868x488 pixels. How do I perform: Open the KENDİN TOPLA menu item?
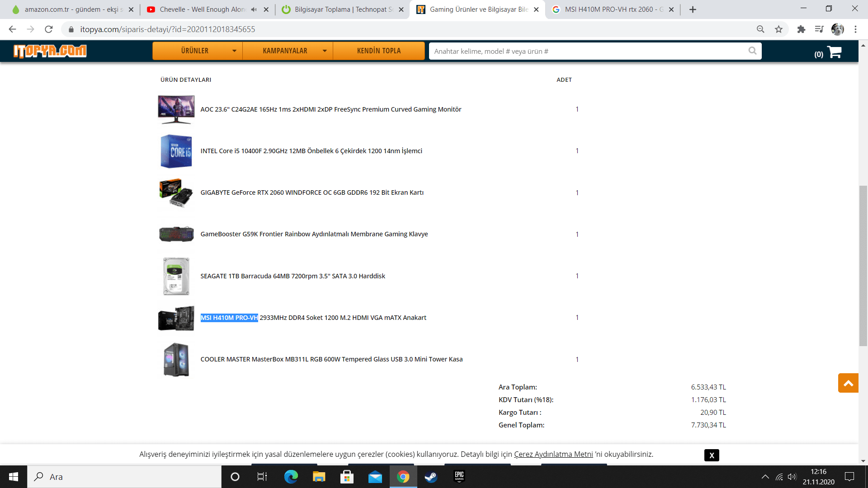point(379,51)
